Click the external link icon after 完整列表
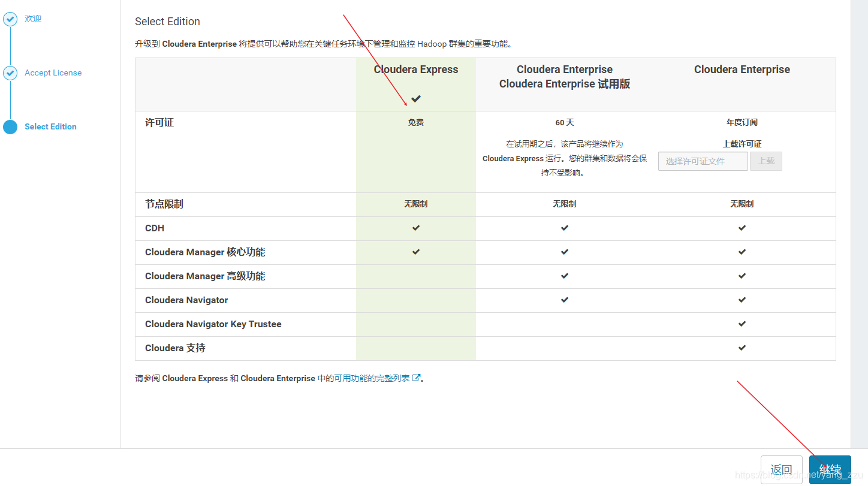The image size is (868, 486). click(416, 378)
